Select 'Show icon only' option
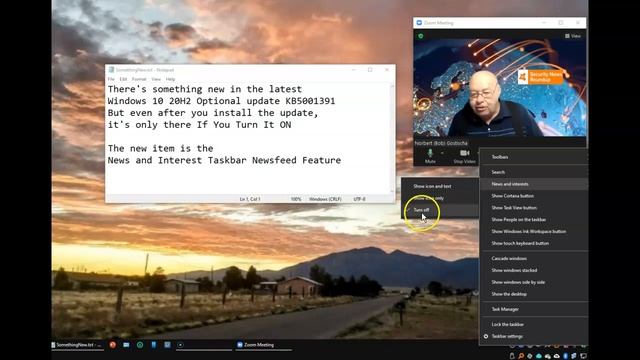This screenshot has width=640, height=360. (x=440, y=198)
